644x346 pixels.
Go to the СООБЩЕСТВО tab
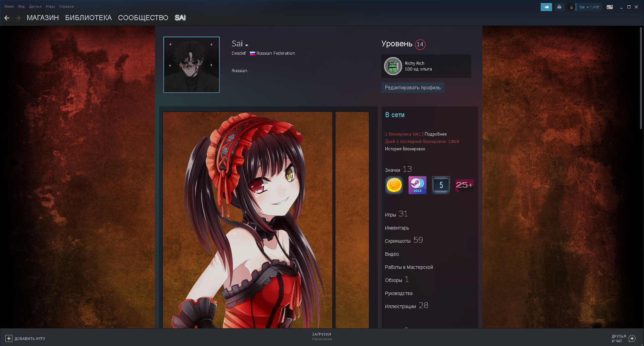pos(143,18)
